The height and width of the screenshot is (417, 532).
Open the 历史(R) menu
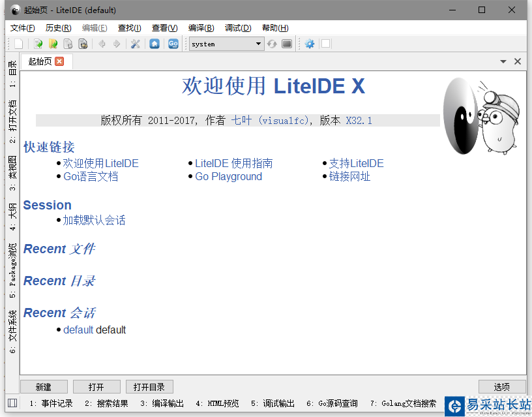[x=59, y=28]
